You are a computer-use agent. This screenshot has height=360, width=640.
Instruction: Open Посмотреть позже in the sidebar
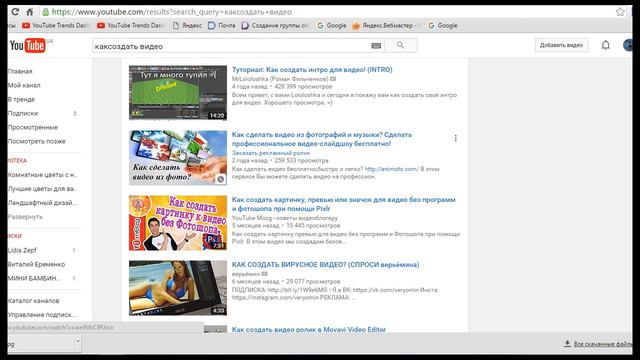36,141
